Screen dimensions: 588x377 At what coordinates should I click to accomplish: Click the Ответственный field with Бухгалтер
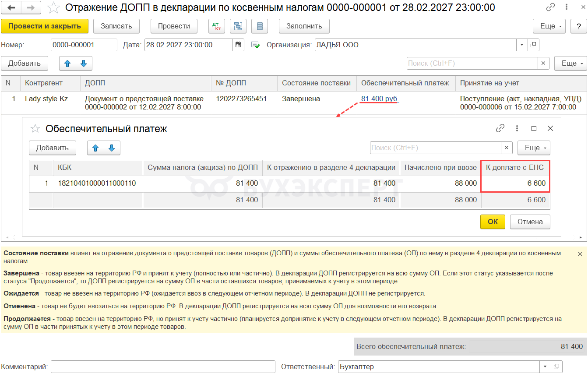pyautogui.click(x=439, y=366)
